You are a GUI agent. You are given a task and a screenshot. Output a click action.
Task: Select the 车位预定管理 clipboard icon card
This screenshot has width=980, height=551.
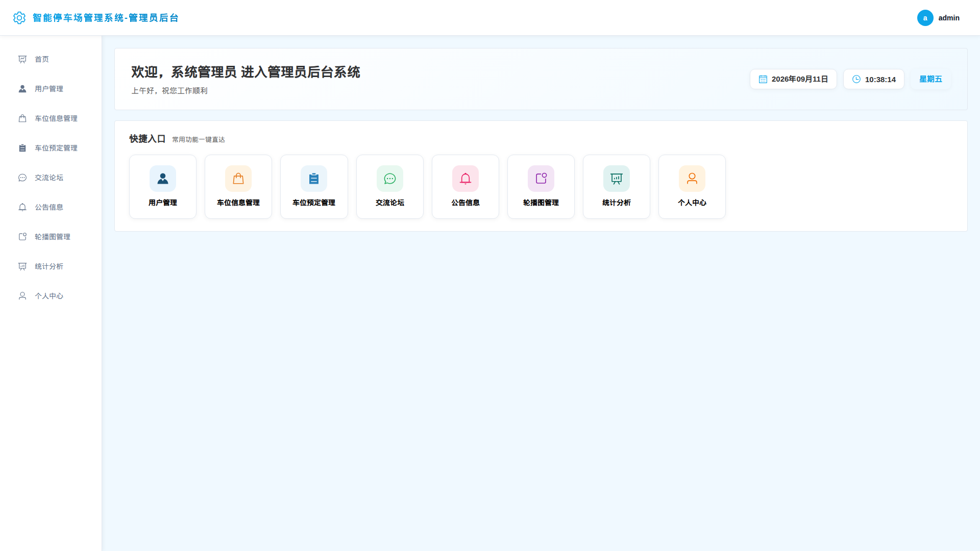314,187
